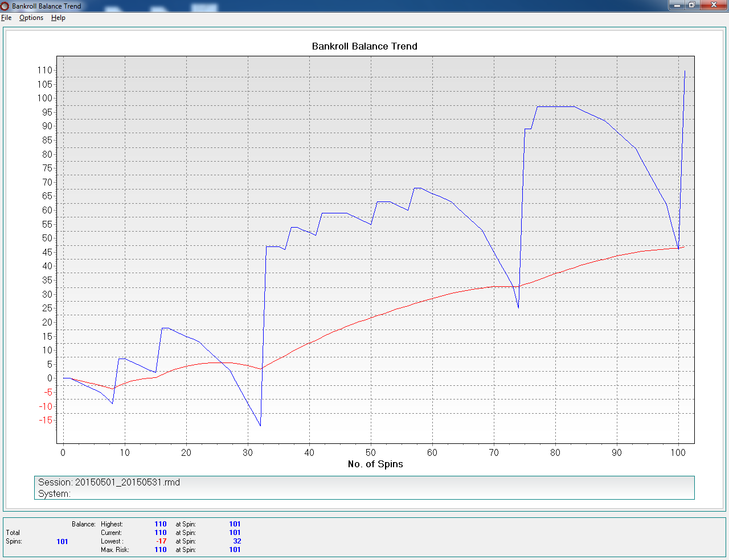Click the roulette app icon in title bar
Screen dimensions: 729x560
(5, 6)
